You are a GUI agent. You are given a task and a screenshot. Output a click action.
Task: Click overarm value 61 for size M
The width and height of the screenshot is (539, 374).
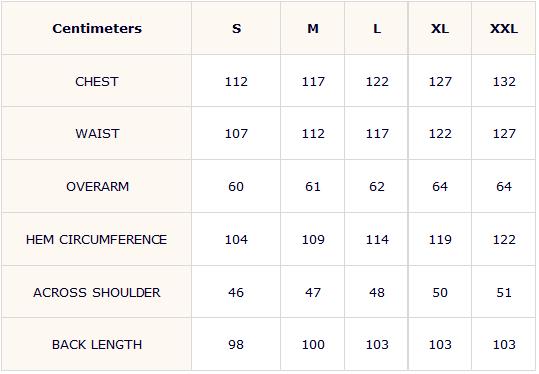point(313,186)
